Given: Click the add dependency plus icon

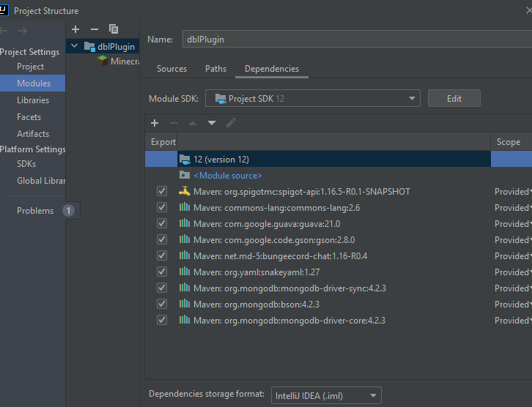Looking at the screenshot, I should click(x=155, y=123).
